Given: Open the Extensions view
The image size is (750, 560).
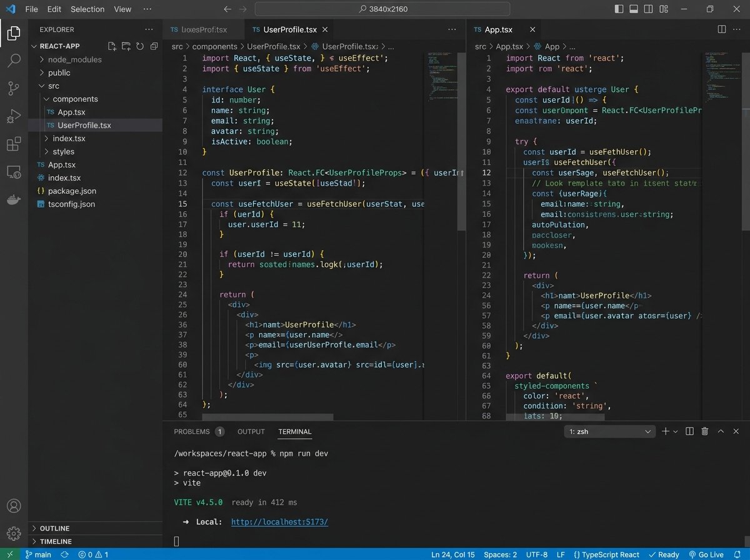Looking at the screenshot, I should (x=14, y=144).
